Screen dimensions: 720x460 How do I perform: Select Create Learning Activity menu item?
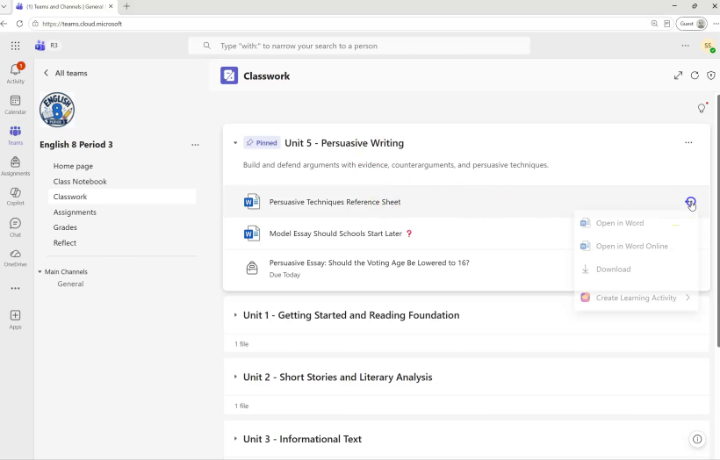pyautogui.click(x=636, y=297)
